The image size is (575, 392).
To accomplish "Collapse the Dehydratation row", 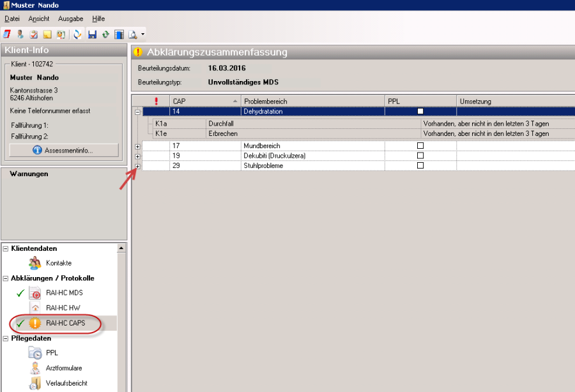I will [x=137, y=111].
